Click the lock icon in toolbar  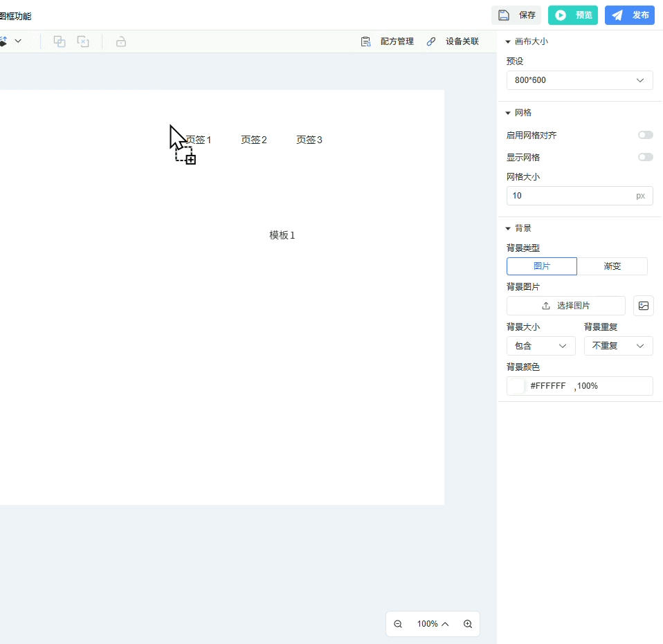pos(121,42)
